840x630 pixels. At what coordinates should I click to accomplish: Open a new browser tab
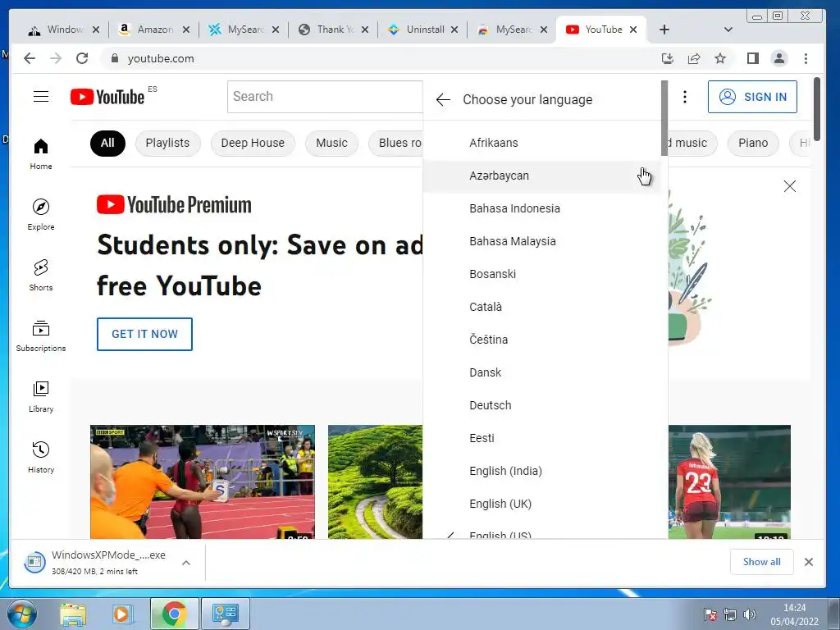[664, 30]
